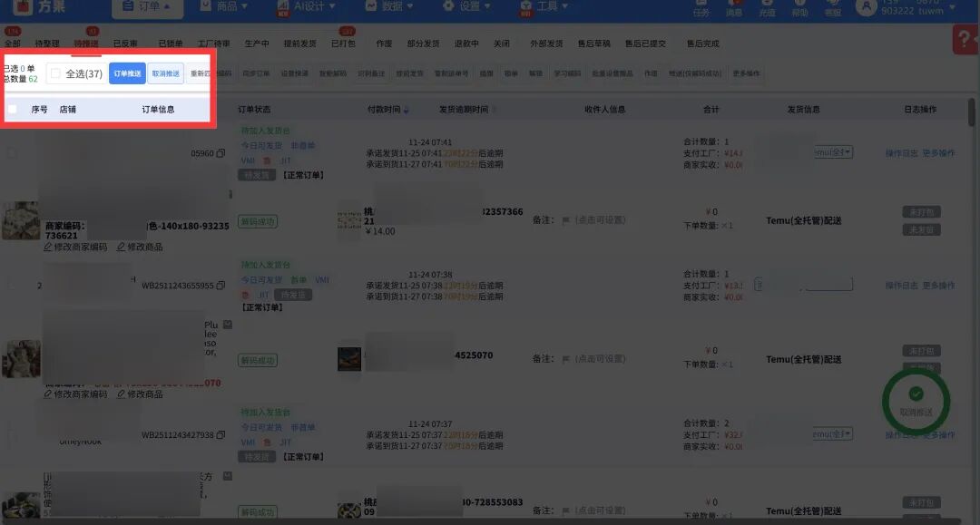
Task: Tick the 全选(37) checkbox
Action: (55, 73)
